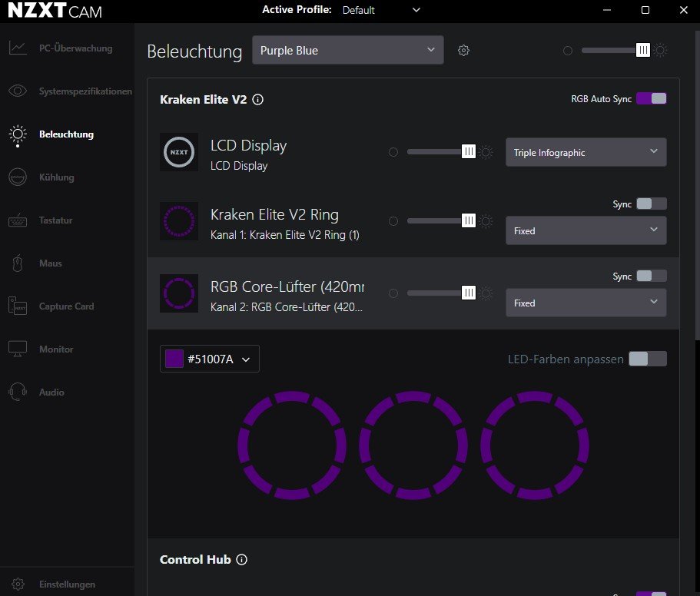The height and width of the screenshot is (596, 700).
Task: Click the Kanal 1: Kraken Elite V2 Ring (1) text
Action: (x=285, y=235)
